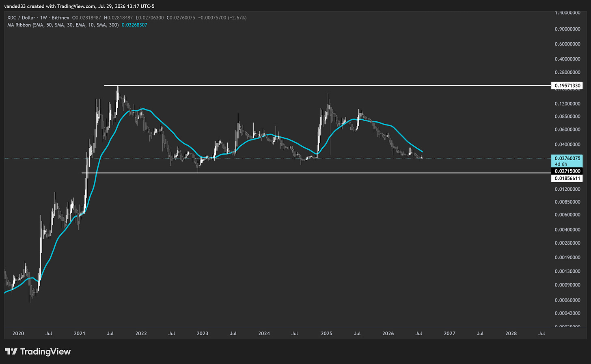Click the open price O0.02818487 in the legend
Screen dimensions: 591x364
coord(86,18)
